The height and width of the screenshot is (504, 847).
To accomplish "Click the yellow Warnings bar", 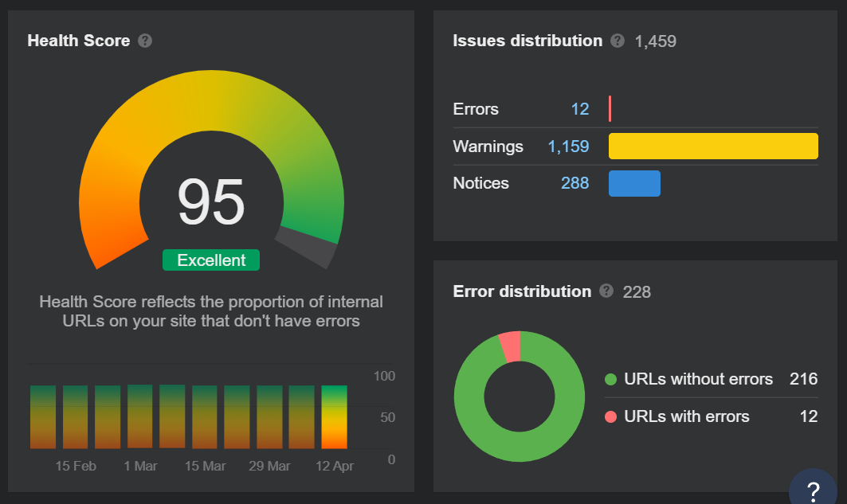I will (x=713, y=147).
